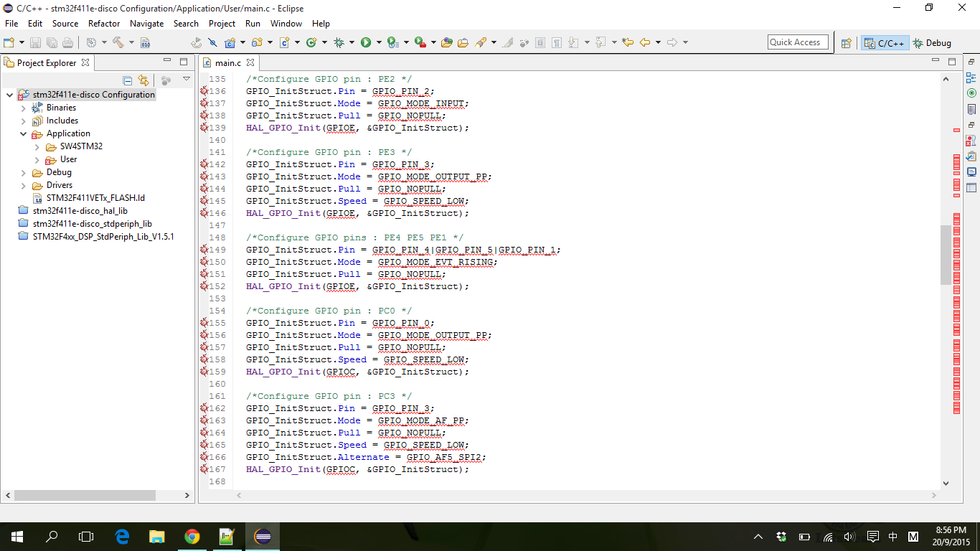The width and height of the screenshot is (980, 551).
Task: Click the New C source file icon
Action: pyautogui.click(x=284, y=42)
